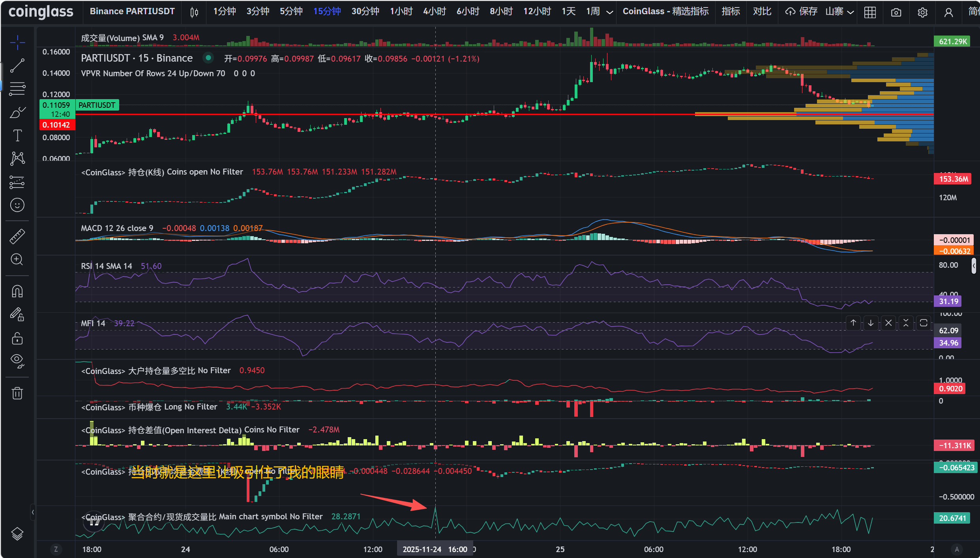Select the ruler measure tool
The width and height of the screenshot is (980, 558).
coord(17,236)
